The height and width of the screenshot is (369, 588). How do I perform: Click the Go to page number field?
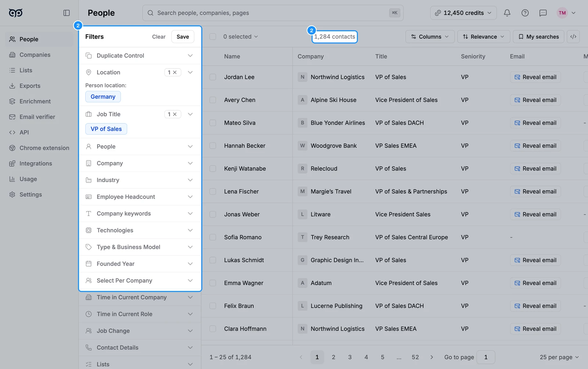coord(486,357)
